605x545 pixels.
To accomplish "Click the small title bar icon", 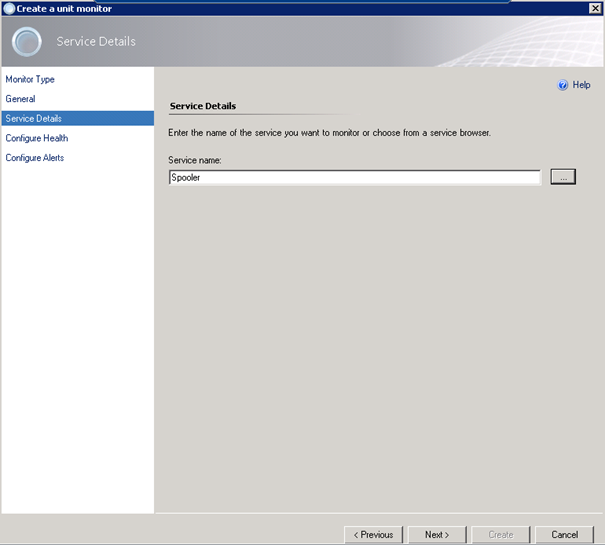I will pos(9,8).
